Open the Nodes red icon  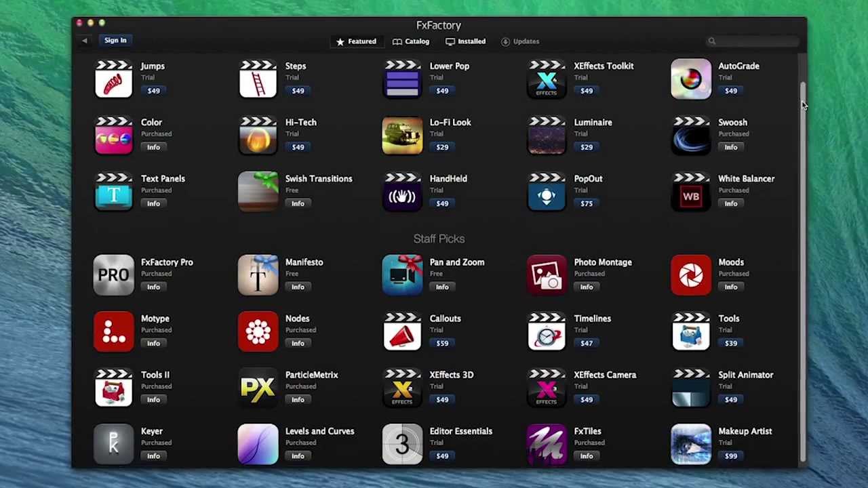[x=258, y=331]
